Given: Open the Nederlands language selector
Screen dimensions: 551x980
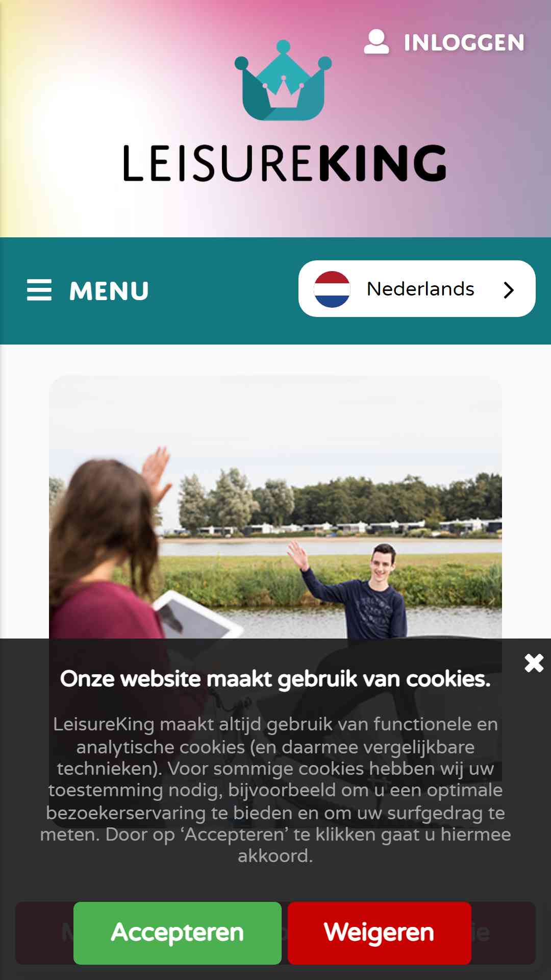Looking at the screenshot, I should [x=417, y=289].
